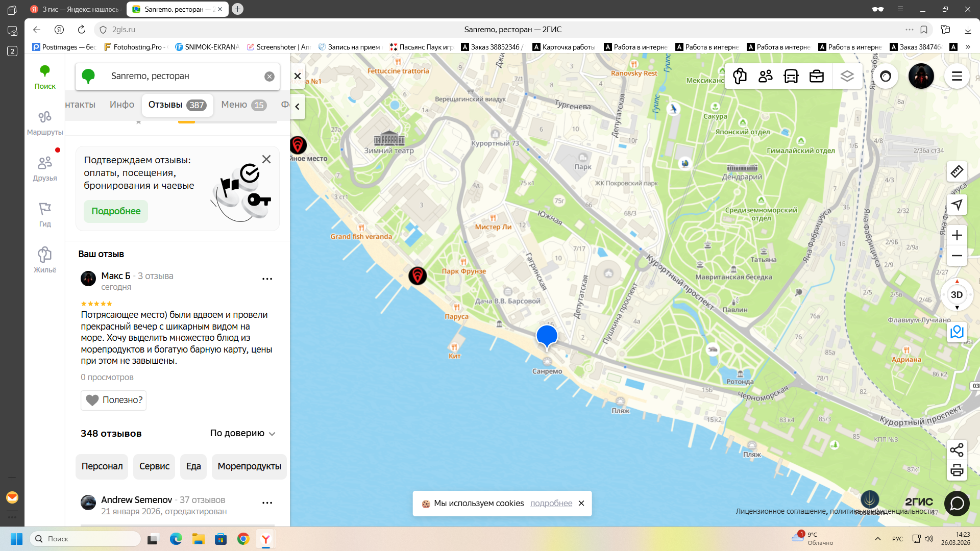Click the print map icon
This screenshot has width=980, height=551.
[x=957, y=470]
